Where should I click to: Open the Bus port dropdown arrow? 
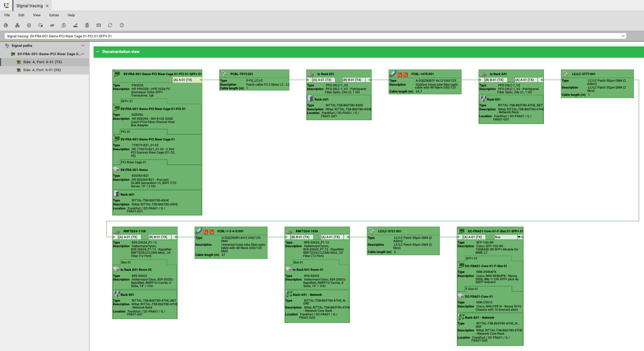tap(519, 237)
